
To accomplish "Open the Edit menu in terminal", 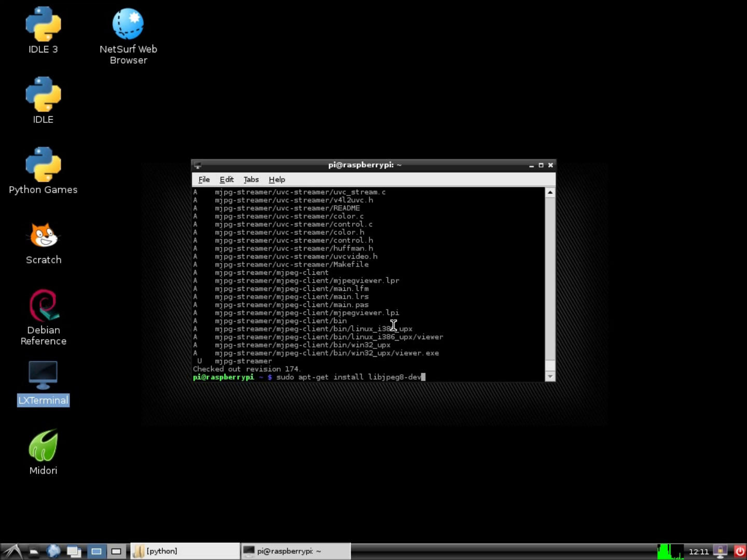I will tap(227, 179).
